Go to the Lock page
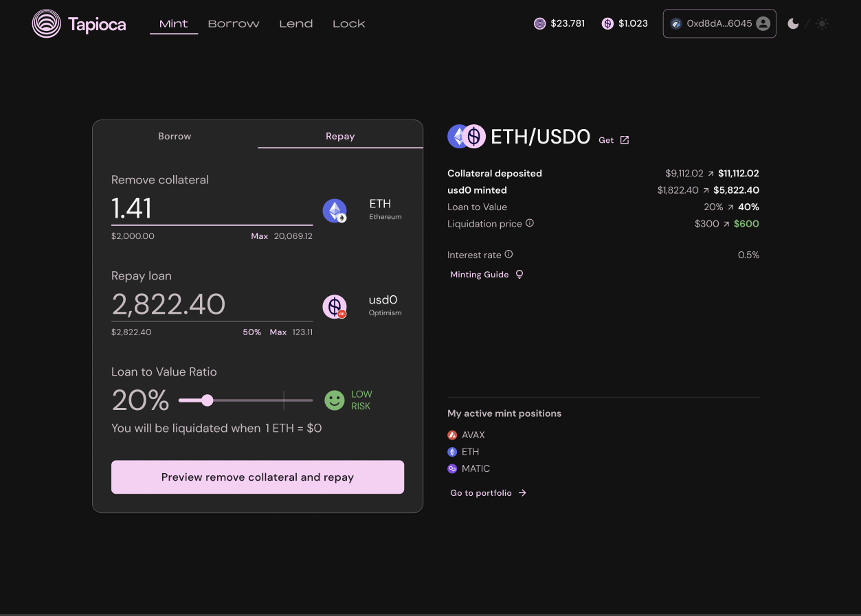 tap(349, 23)
